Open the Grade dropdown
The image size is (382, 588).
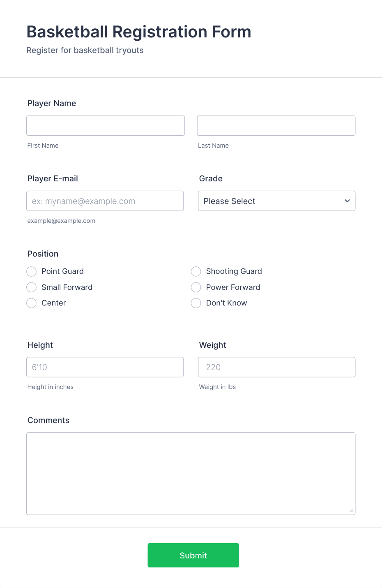pos(276,201)
